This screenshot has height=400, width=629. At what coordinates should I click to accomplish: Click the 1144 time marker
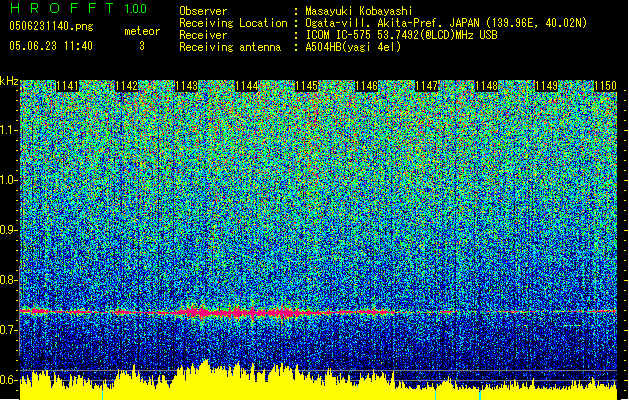(247, 86)
